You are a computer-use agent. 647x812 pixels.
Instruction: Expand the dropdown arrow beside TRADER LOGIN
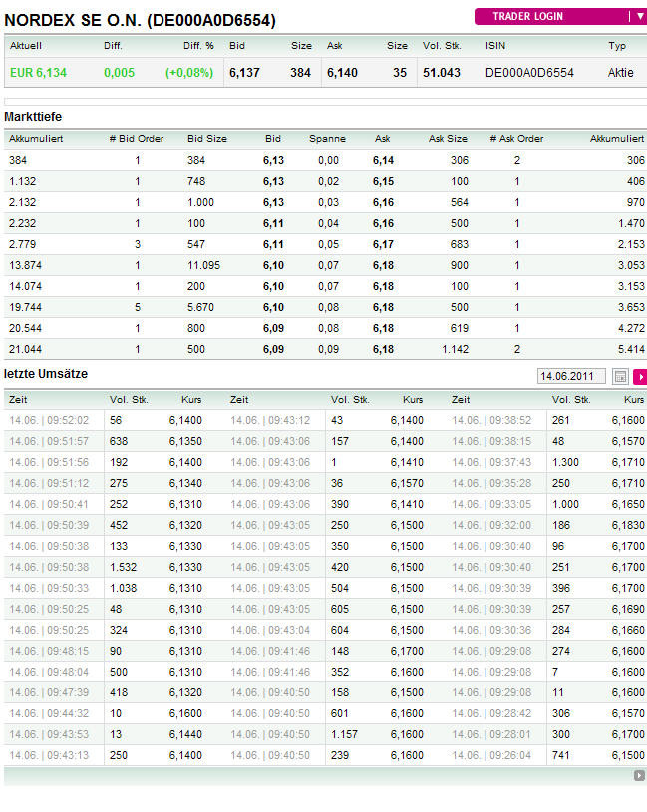pos(638,16)
